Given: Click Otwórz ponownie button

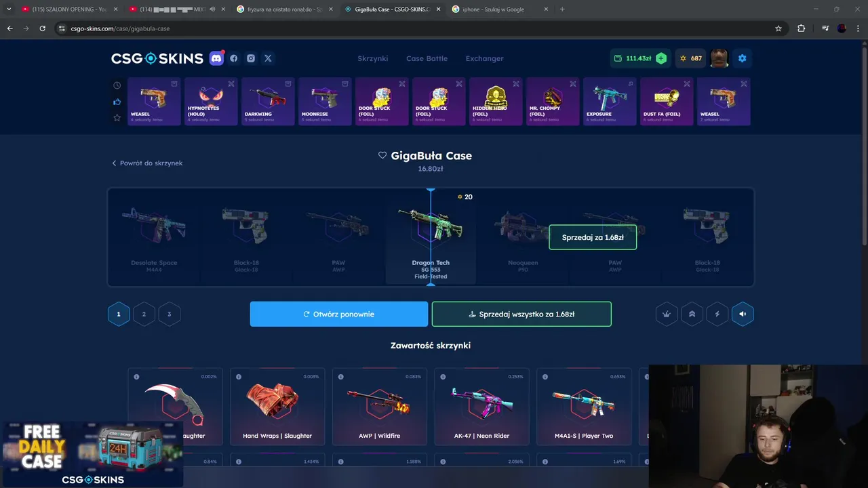Looking at the screenshot, I should 339,314.
